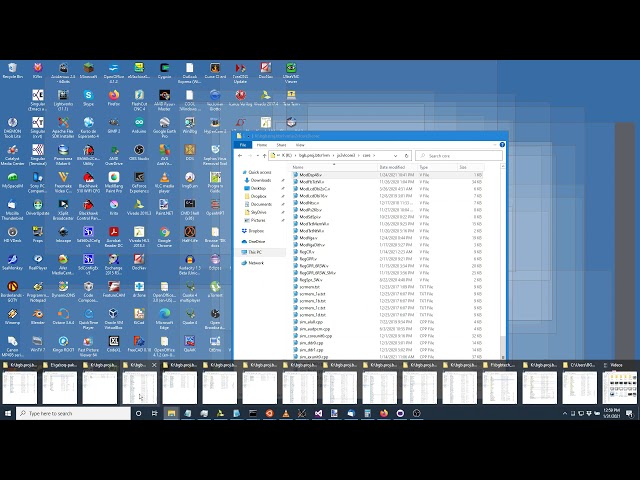Close the hovered taskbar preview window
This screenshot has width=640, height=480.
[x=154, y=365]
